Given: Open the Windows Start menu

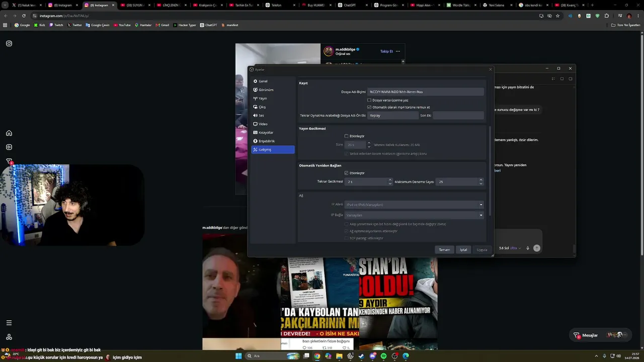Looking at the screenshot, I should (238, 356).
